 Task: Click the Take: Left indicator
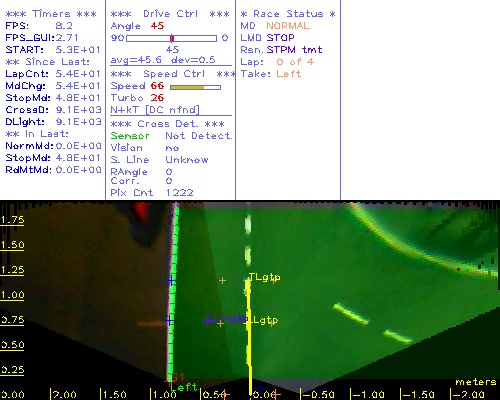271,74
